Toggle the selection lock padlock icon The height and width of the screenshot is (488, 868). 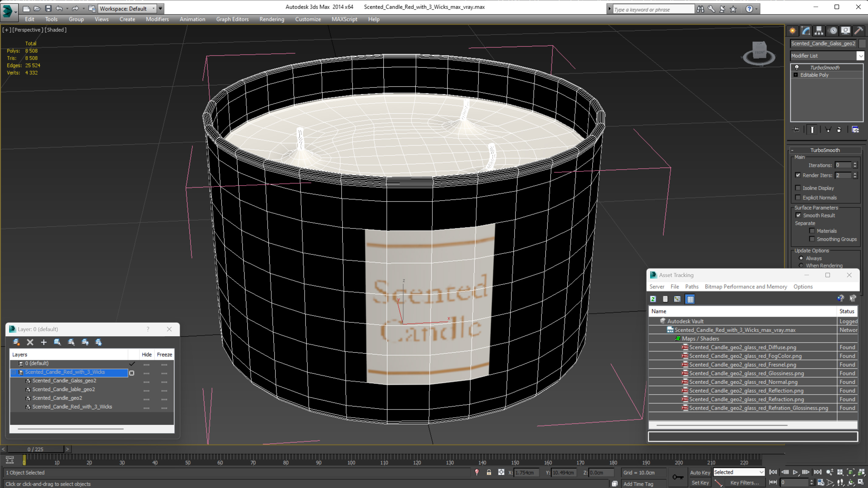point(489,472)
